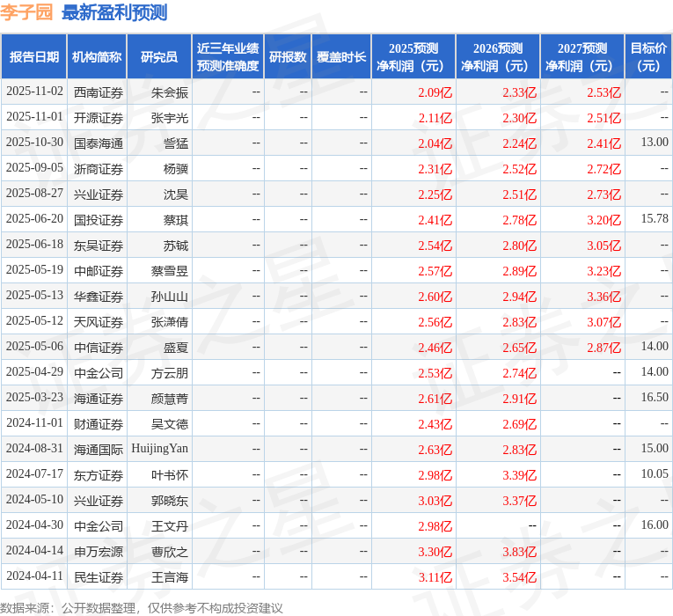The height and width of the screenshot is (616, 673).
Task: Click analyst name 张宇光
Action: pos(170,118)
